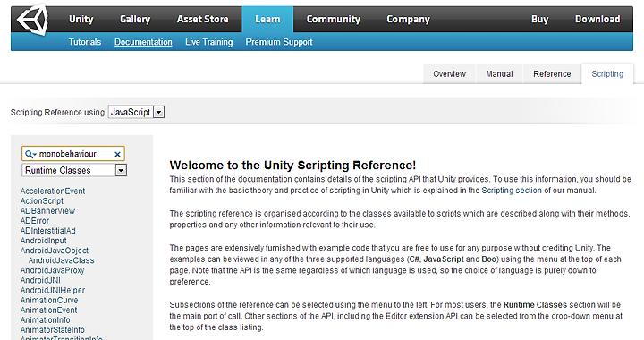Open the Asset Store menu item
This screenshot has width=644, height=340.
(x=202, y=20)
